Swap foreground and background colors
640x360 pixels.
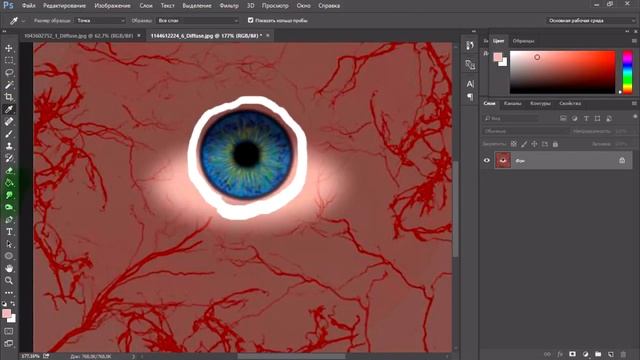[x=13, y=304]
